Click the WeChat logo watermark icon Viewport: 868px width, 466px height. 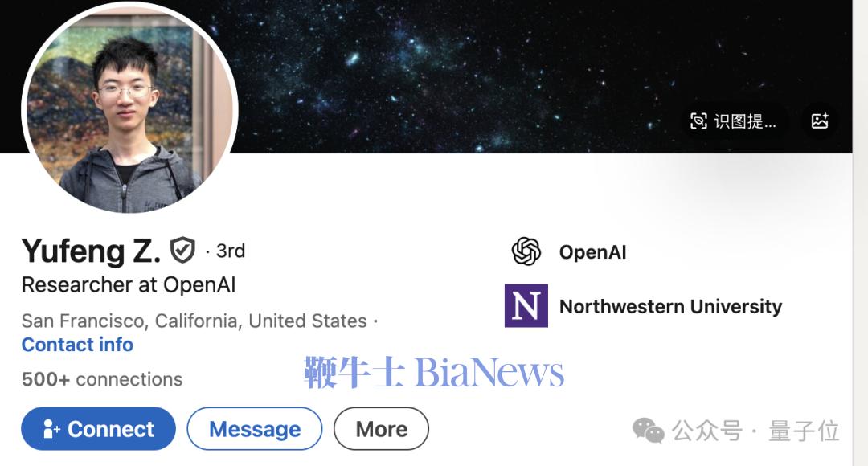click(x=649, y=430)
